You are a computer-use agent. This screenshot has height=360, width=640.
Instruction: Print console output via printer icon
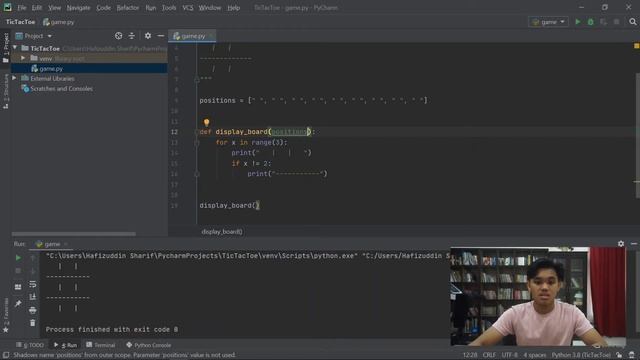tap(33, 310)
